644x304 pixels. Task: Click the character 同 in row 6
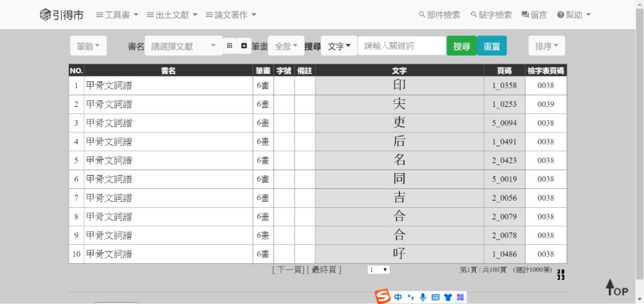pos(399,179)
